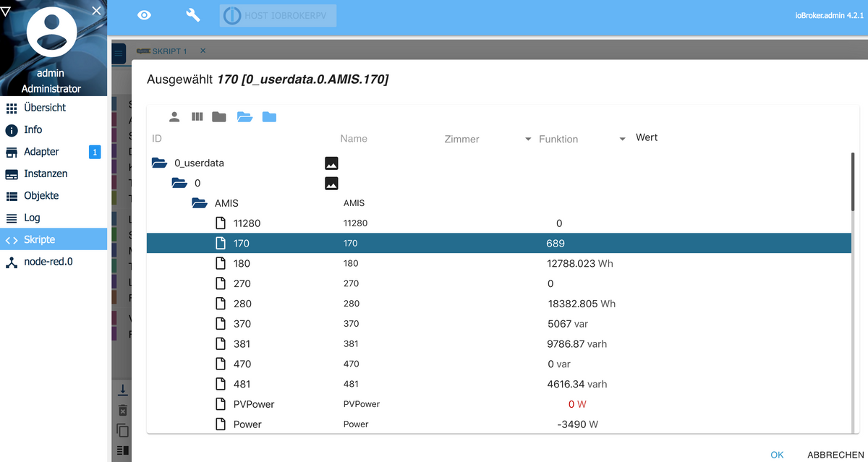
Task: Select the 270 object row
Action: (499, 284)
